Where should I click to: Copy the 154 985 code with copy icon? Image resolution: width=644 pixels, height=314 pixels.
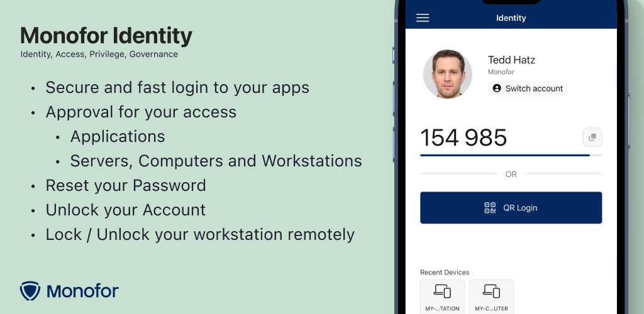point(592,138)
